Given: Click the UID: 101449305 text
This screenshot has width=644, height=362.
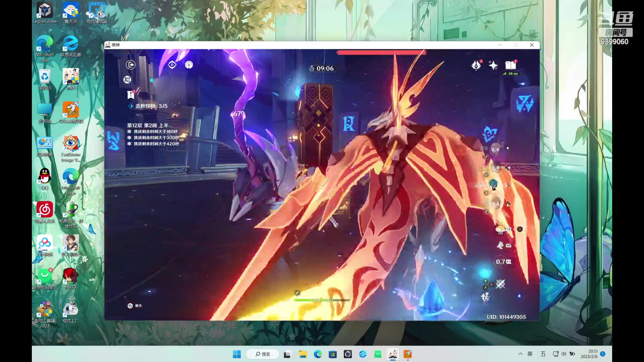Looking at the screenshot, I should pyautogui.click(x=506, y=317).
